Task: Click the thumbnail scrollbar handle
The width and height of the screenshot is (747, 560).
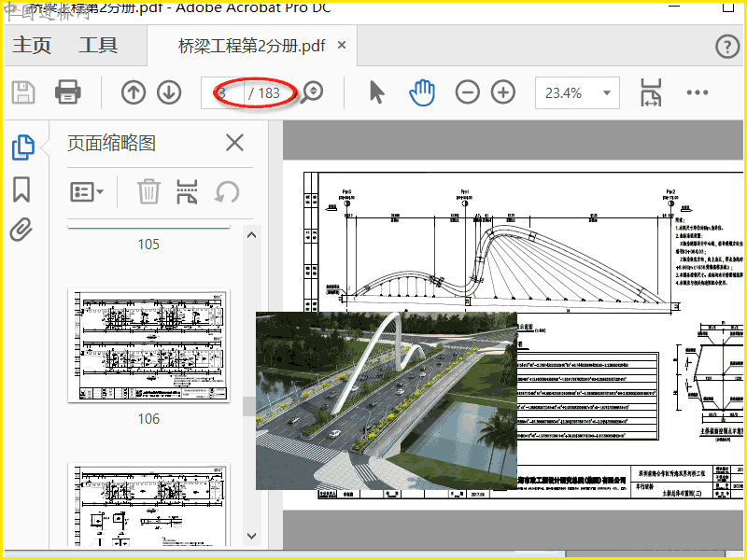Action: click(x=248, y=406)
